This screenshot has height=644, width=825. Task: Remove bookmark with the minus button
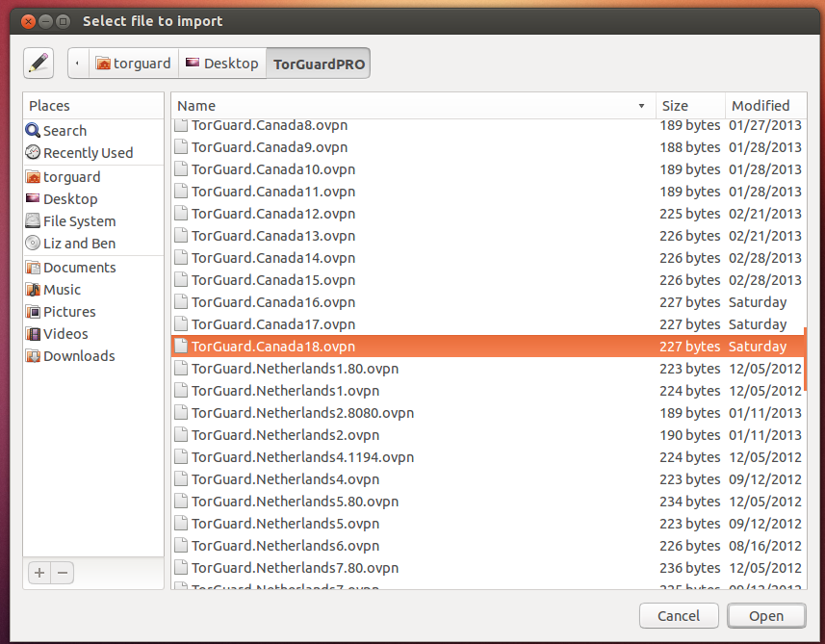pos(62,573)
